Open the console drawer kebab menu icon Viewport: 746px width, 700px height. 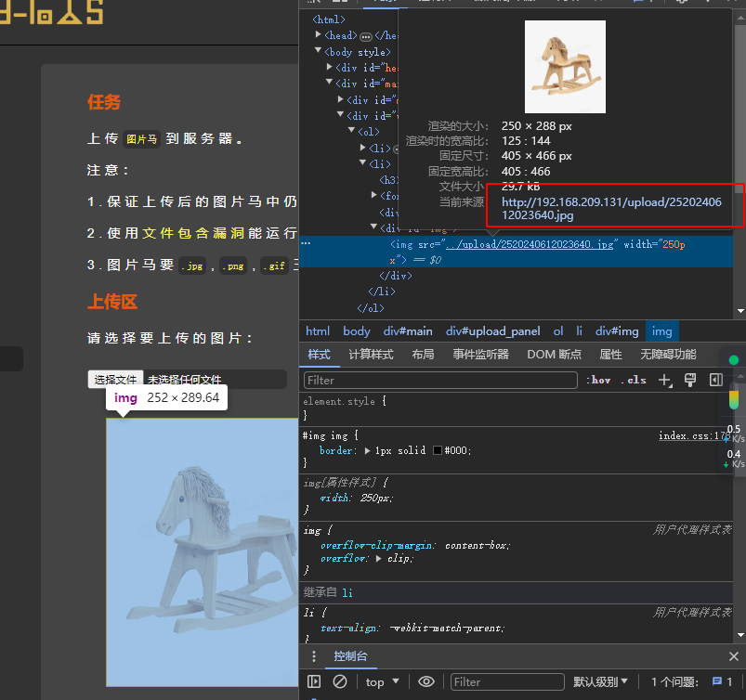313,656
